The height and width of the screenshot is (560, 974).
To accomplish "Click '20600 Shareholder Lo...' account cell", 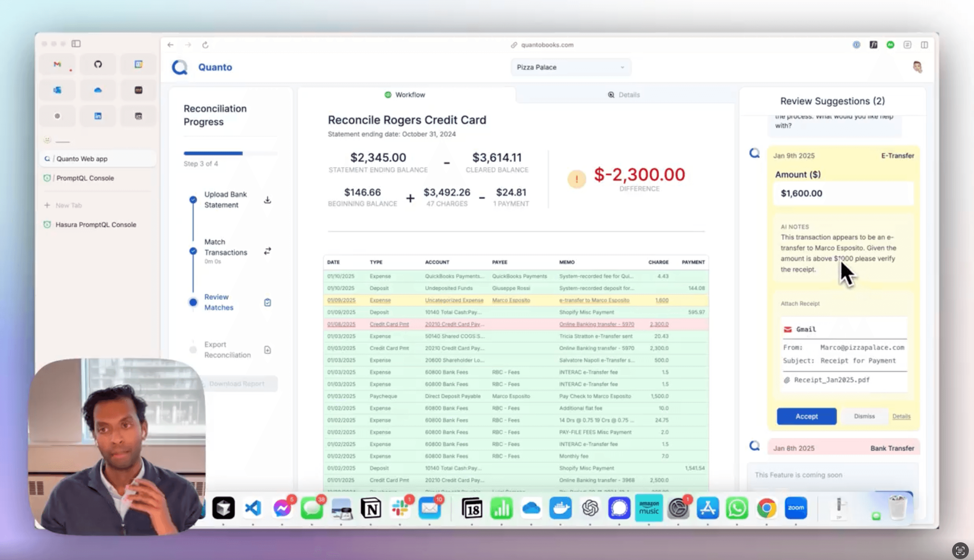I will coord(454,360).
